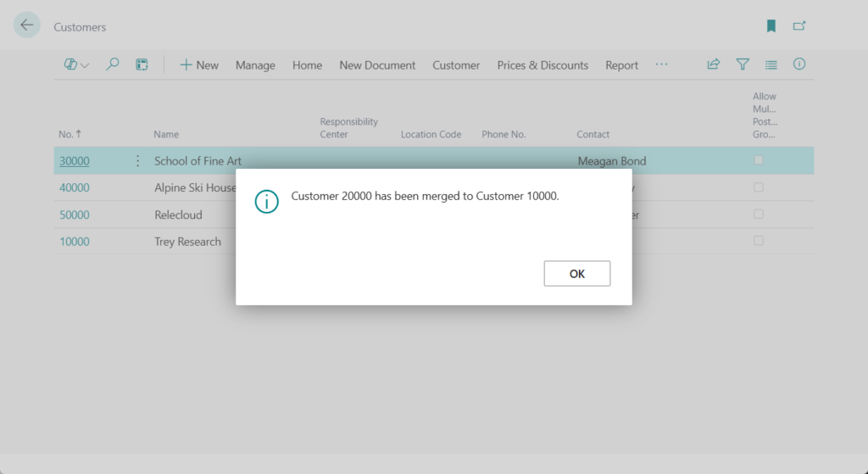Open the Prices & Discounts menu
Viewport: 868px width, 474px height.
[542, 65]
